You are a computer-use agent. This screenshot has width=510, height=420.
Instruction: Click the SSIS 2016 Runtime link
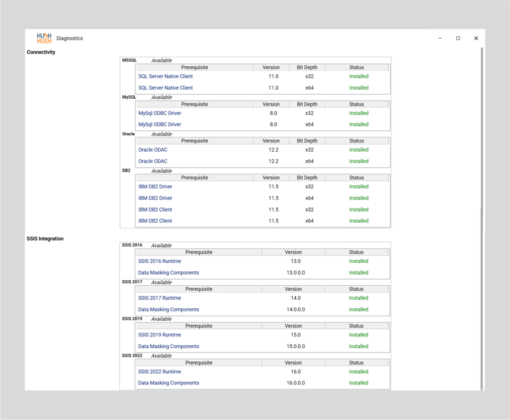click(x=160, y=261)
